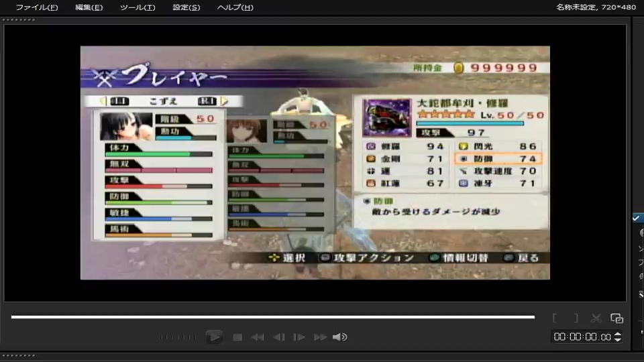Click the 戻る hint in the footer
This screenshot has width=644, height=362.
point(522,257)
